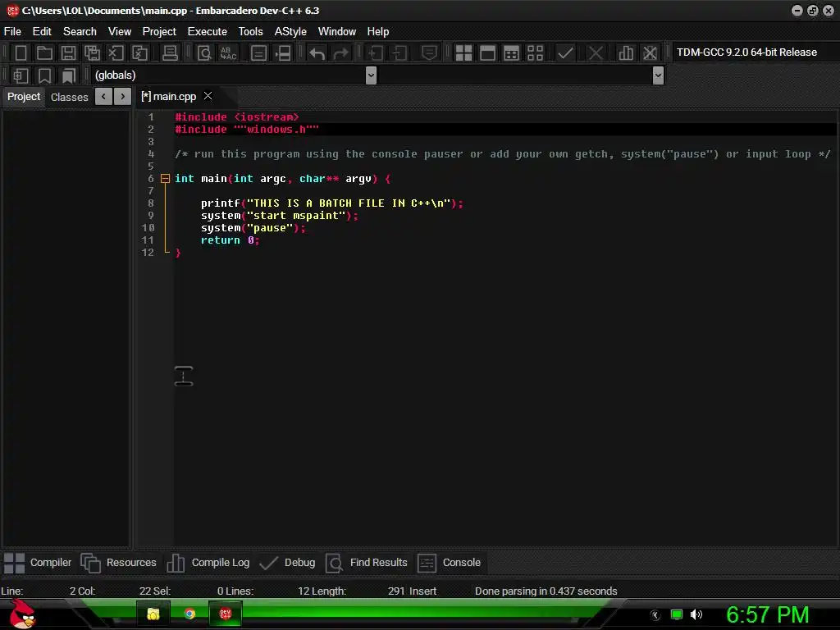
Task: Click the Compile four-squares toolbar icon
Action: point(464,53)
